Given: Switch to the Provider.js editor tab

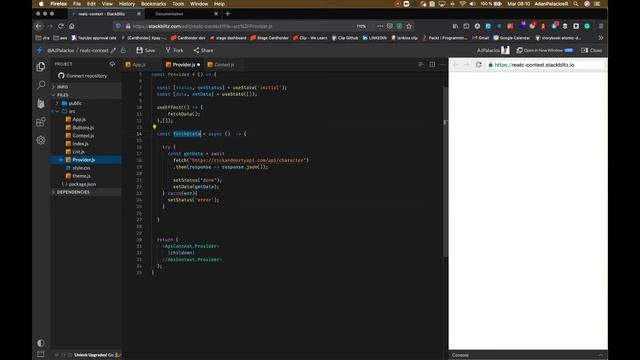Looking at the screenshot, I should (183, 64).
